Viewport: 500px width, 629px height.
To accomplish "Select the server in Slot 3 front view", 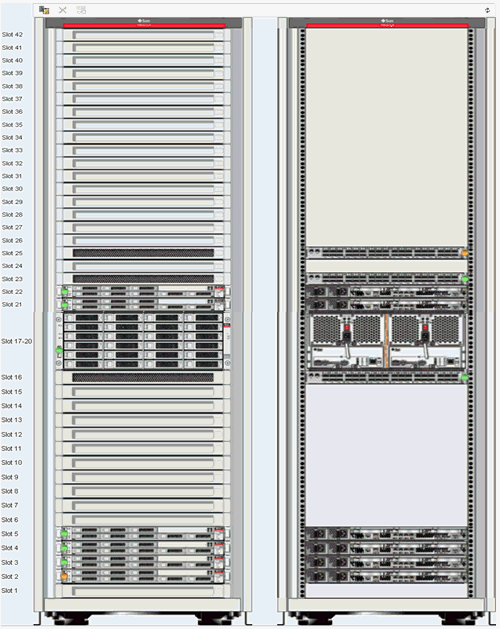I will [143, 562].
